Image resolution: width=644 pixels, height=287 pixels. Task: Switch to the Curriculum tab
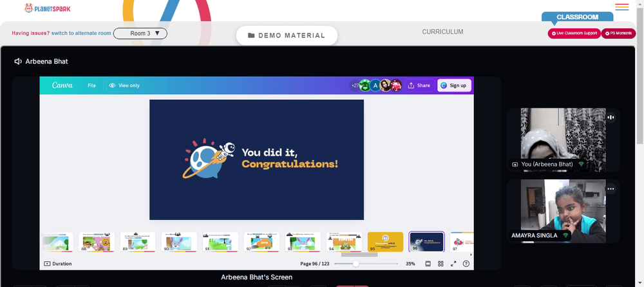click(x=442, y=32)
